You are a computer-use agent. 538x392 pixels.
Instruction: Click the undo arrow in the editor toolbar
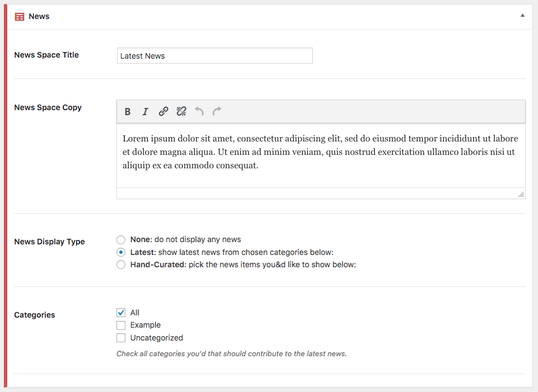[199, 111]
